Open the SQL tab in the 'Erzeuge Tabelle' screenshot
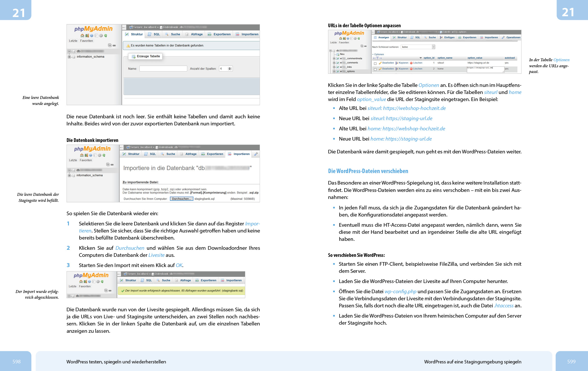The height and width of the screenshot is (371, 588). 154,34
